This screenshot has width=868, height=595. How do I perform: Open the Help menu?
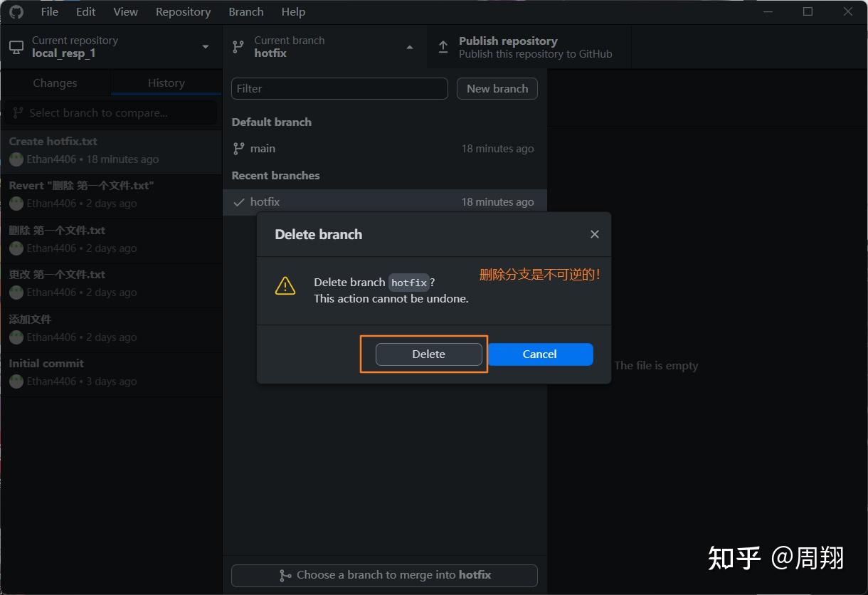[293, 12]
